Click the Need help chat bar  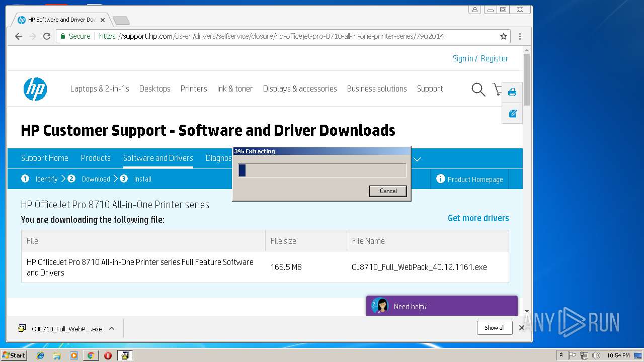pos(442,306)
